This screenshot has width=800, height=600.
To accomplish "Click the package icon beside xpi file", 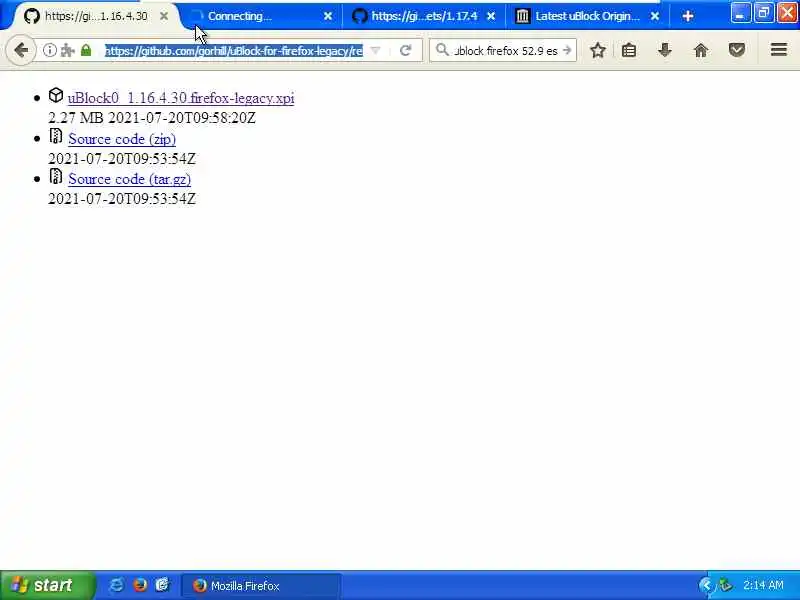I will click(x=56, y=95).
